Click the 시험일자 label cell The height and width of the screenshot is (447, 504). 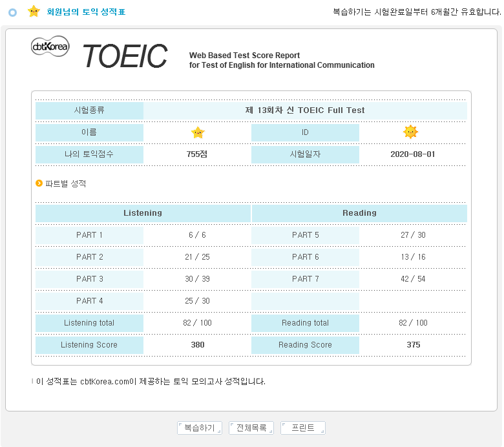305,154
